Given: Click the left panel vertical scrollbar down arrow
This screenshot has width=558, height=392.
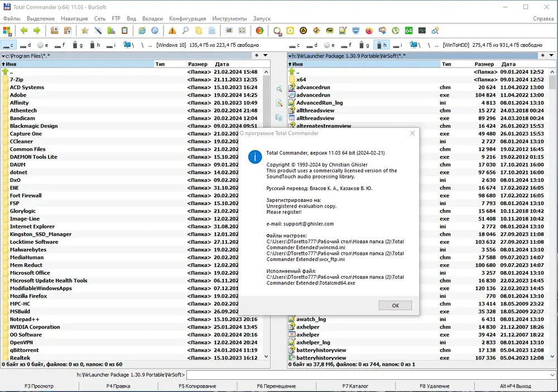Looking at the screenshot, I should pyautogui.click(x=266, y=356).
